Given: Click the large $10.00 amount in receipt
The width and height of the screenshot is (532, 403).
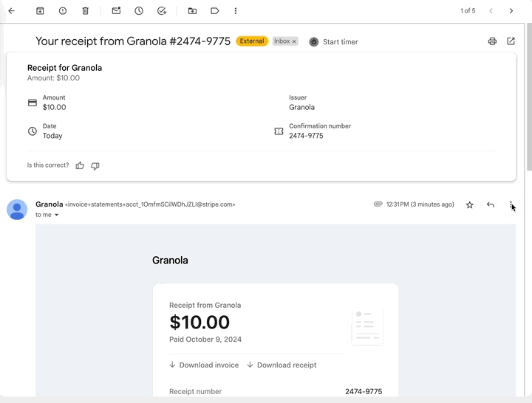Looking at the screenshot, I should [199, 323].
